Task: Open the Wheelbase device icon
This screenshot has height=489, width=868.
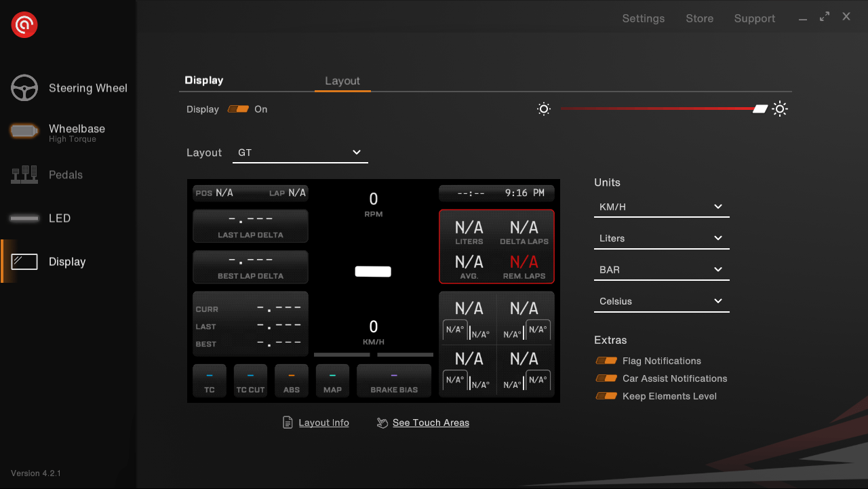Action: coord(24,132)
